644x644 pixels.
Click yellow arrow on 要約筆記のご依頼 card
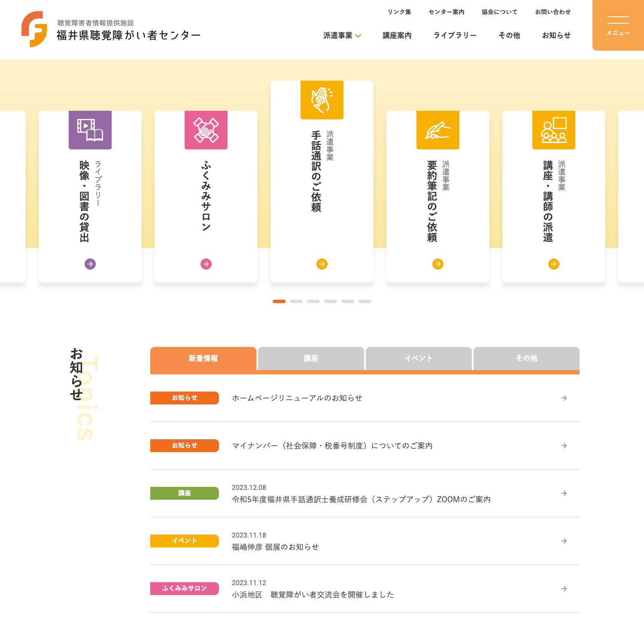(438, 264)
